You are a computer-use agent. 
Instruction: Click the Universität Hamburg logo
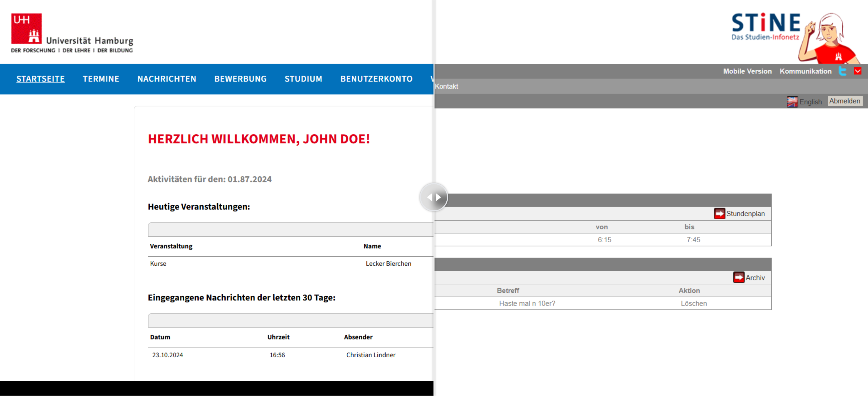pyautogui.click(x=72, y=33)
